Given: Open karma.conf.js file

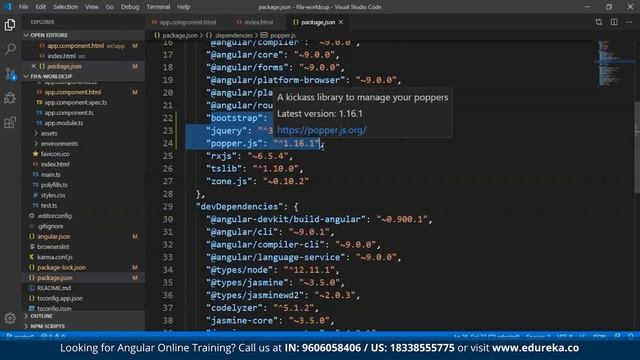Looking at the screenshot, I should [55, 257].
